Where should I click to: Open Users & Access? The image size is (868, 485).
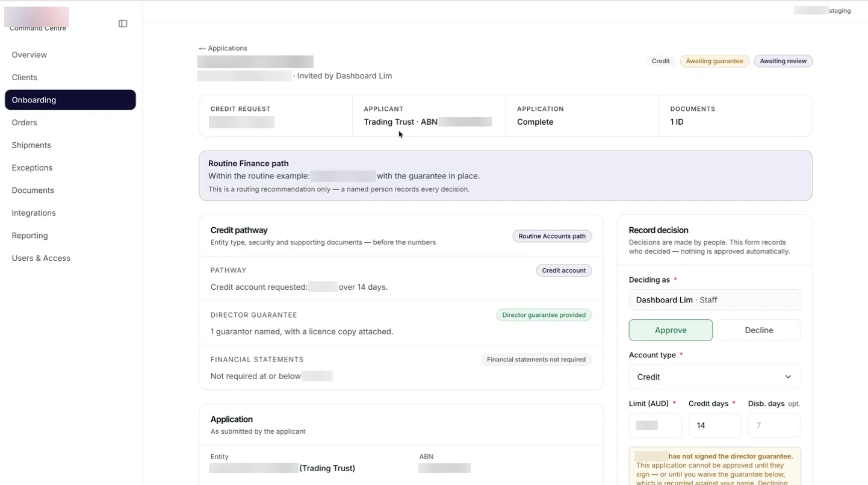[x=70, y=258]
